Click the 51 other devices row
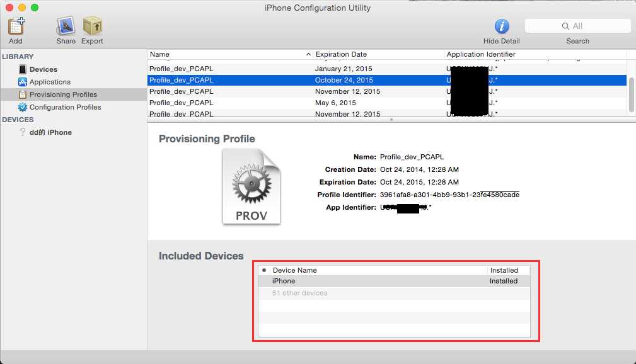This screenshot has height=364, width=636. click(x=394, y=293)
